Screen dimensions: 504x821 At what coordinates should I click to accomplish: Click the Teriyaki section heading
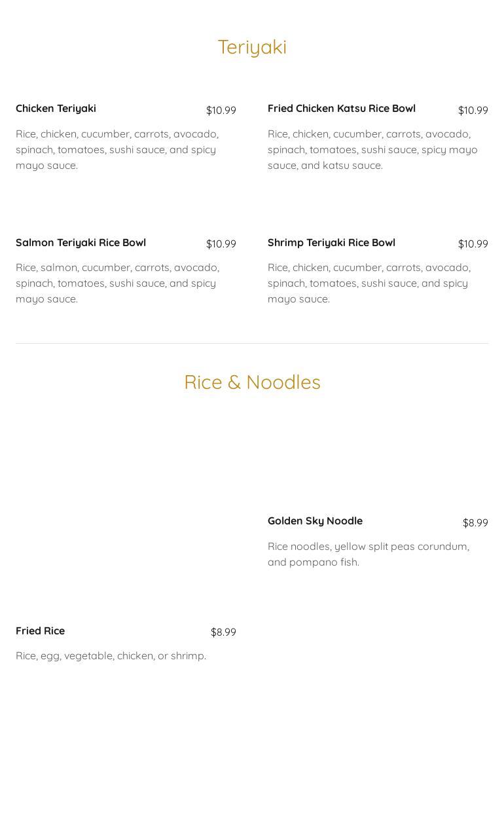tap(252, 47)
